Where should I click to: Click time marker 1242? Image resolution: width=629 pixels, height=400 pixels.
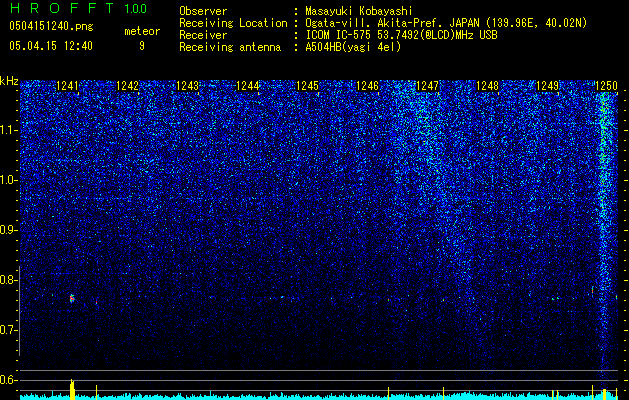(127, 85)
